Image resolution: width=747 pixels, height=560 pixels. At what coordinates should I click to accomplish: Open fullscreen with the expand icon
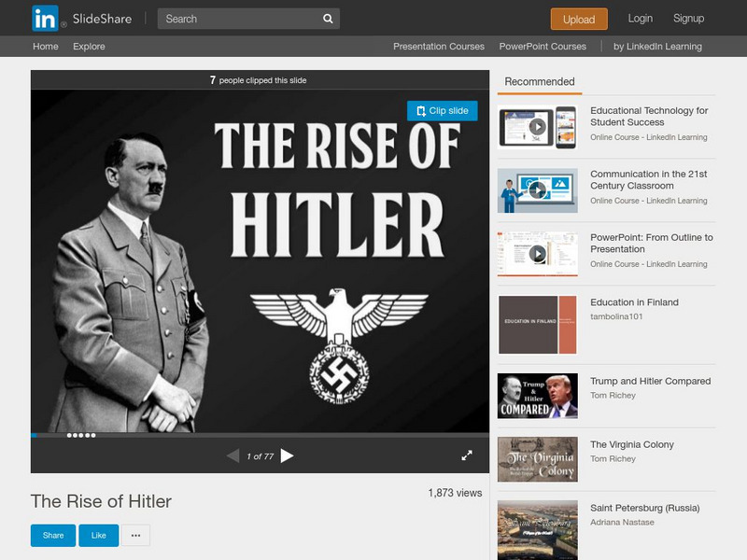(466, 455)
